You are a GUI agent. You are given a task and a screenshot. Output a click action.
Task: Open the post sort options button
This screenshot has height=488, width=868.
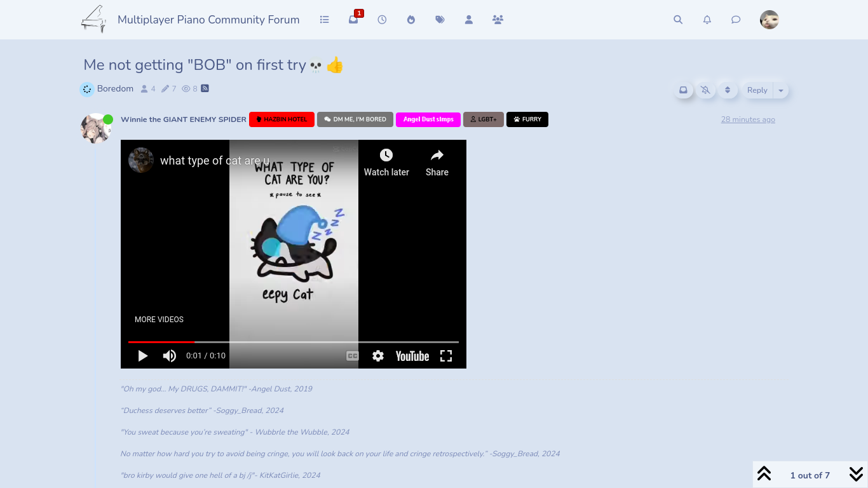tap(728, 90)
